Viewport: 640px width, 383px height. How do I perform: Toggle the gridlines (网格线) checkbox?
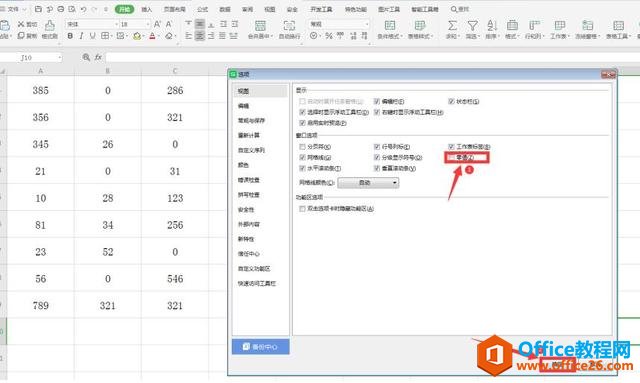(x=302, y=157)
